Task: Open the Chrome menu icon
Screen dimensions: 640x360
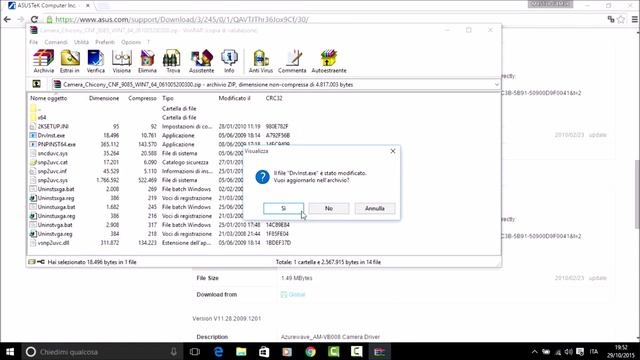Action: click(x=635, y=19)
